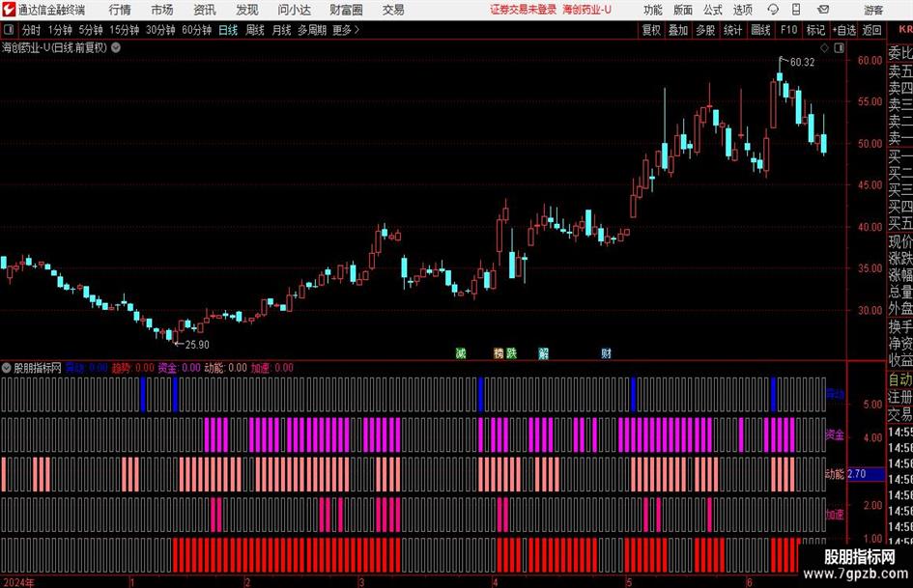Open the 发现 menu
913x588 pixels.
tap(247, 10)
